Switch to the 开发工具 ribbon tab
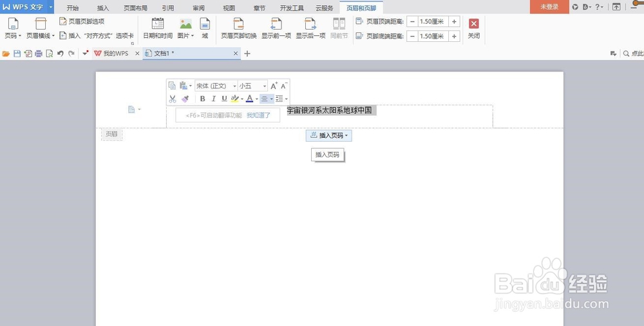This screenshot has height=326, width=644. (x=292, y=7)
